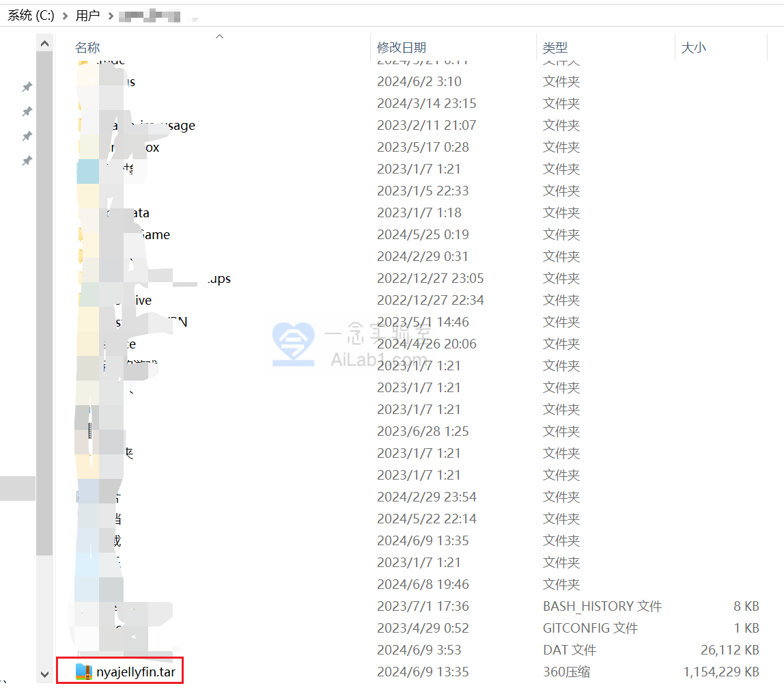This screenshot has width=784, height=688.
Task: Sort files by the 类型 header
Action: [555, 47]
